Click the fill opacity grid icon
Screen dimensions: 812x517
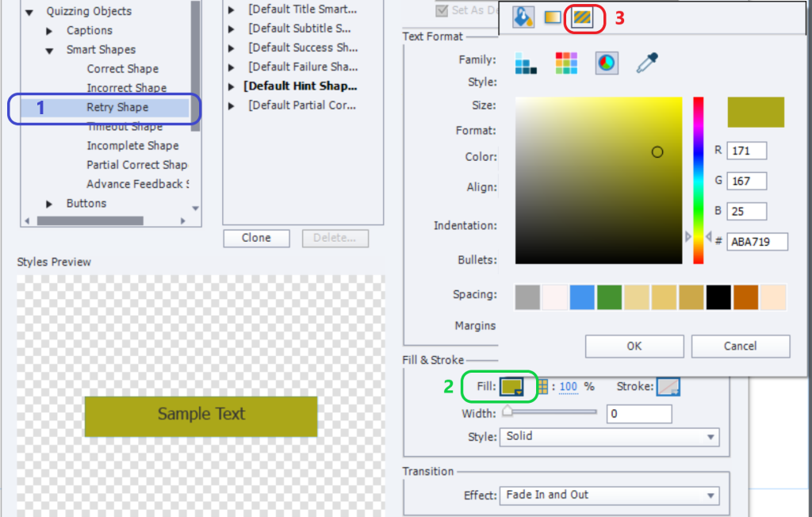(543, 387)
